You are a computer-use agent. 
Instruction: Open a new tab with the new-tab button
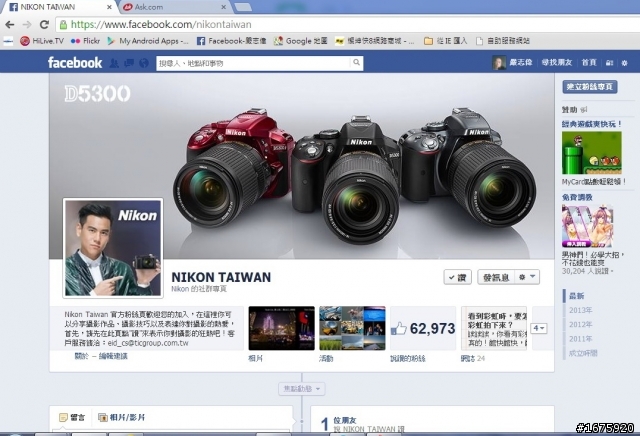coord(244,7)
